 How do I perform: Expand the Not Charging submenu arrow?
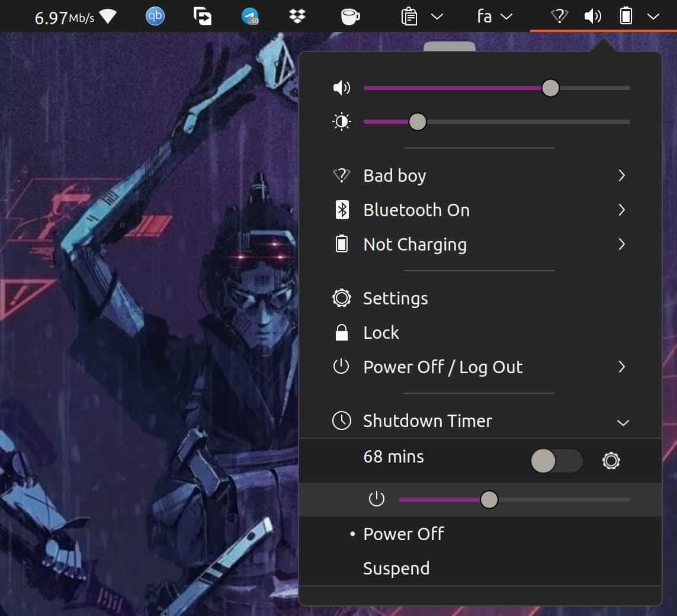pyautogui.click(x=621, y=244)
